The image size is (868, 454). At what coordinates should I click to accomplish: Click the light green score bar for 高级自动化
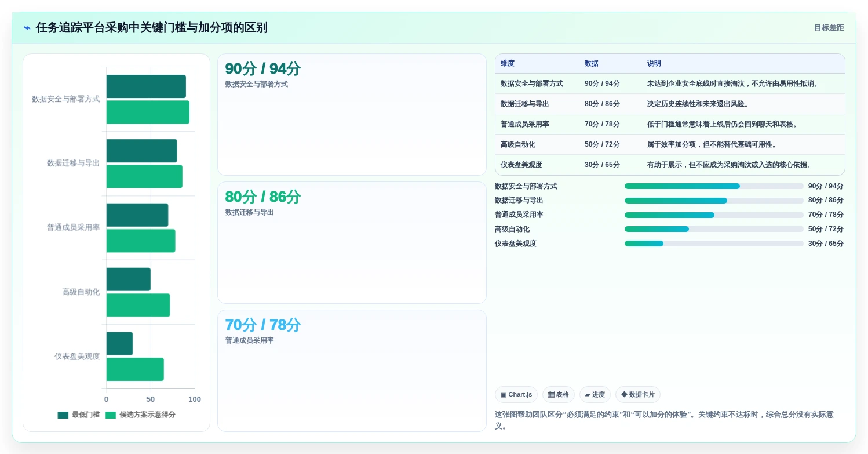138,305
